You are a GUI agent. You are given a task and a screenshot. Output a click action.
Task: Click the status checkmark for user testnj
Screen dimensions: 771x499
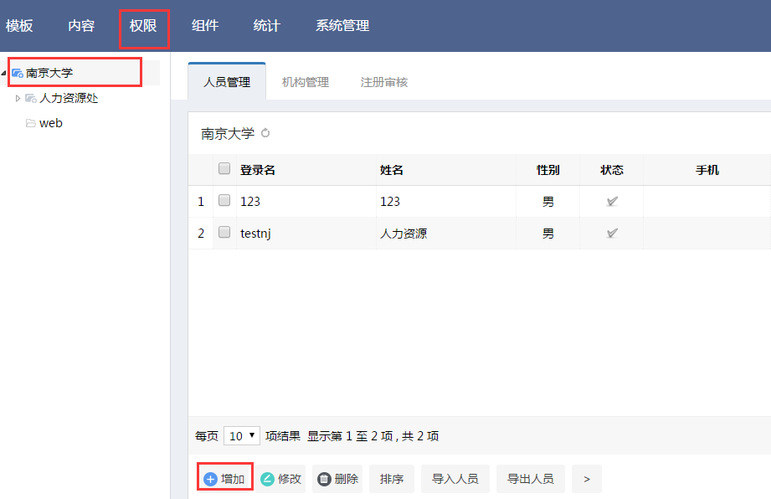[611, 233]
